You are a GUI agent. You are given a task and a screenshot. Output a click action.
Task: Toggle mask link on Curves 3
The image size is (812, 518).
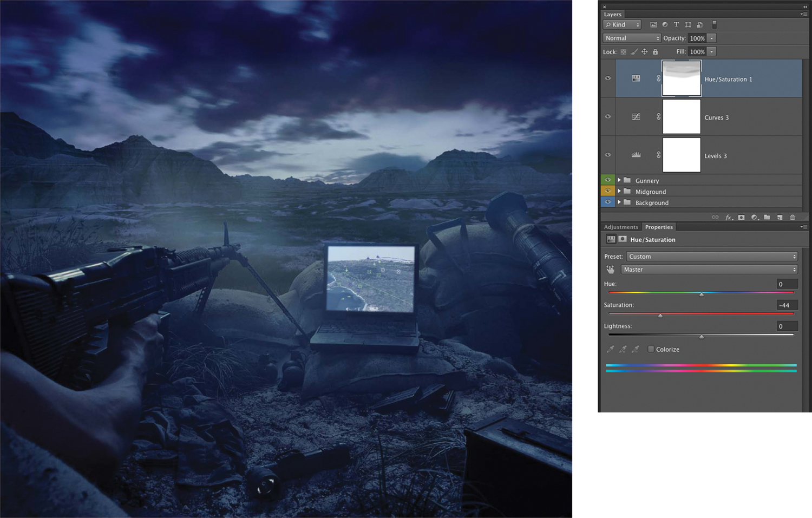click(659, 117)
